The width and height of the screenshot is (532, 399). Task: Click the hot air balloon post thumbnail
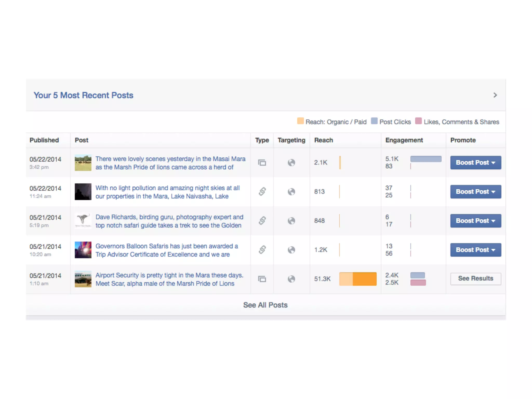(x=83, y=250)
